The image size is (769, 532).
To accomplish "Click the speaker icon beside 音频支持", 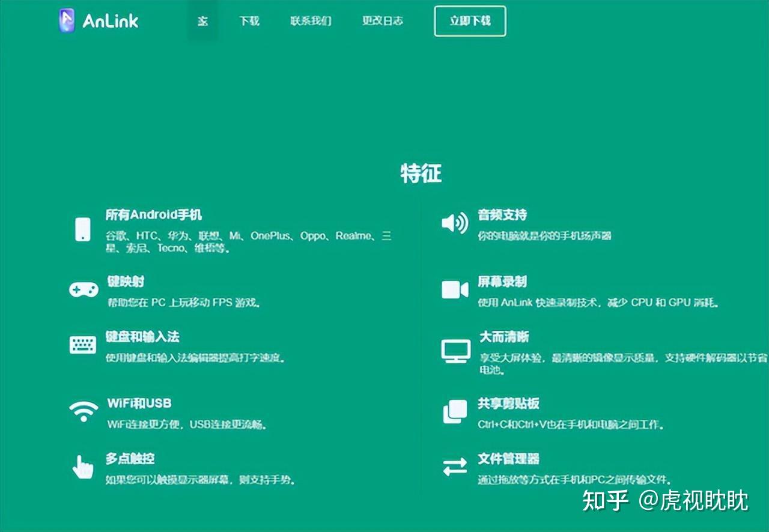I will pos(455,223).
